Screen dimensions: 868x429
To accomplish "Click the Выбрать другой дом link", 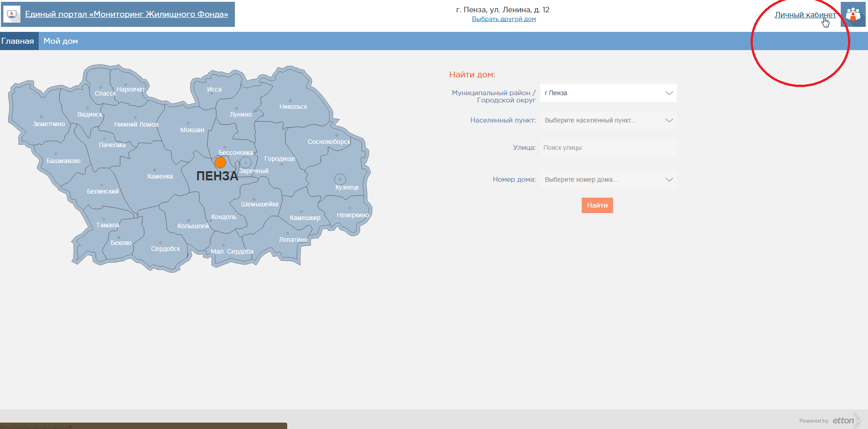I will (503, 19).
